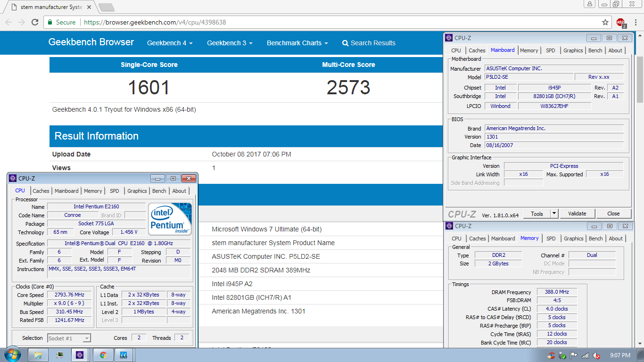Viewport: 644px width, 362px height.
Task: Open the Tools dropdown arrow in CPU-Z
Action: click(x=554, y=214)
